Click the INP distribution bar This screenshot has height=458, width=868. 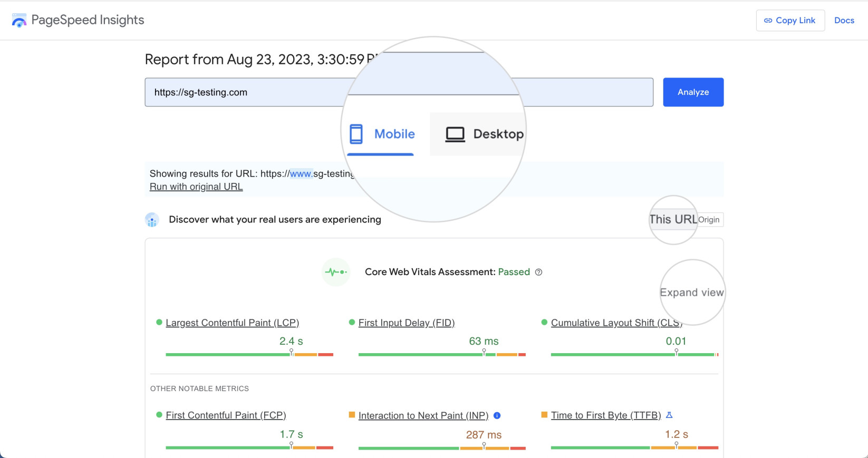coord(442,448)
